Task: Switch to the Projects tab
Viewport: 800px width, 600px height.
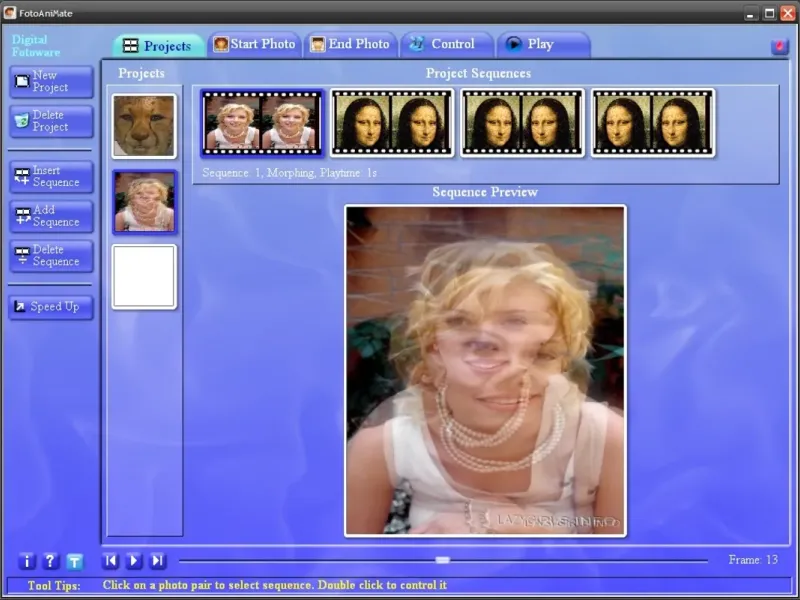Action: [x=159, y=45]
